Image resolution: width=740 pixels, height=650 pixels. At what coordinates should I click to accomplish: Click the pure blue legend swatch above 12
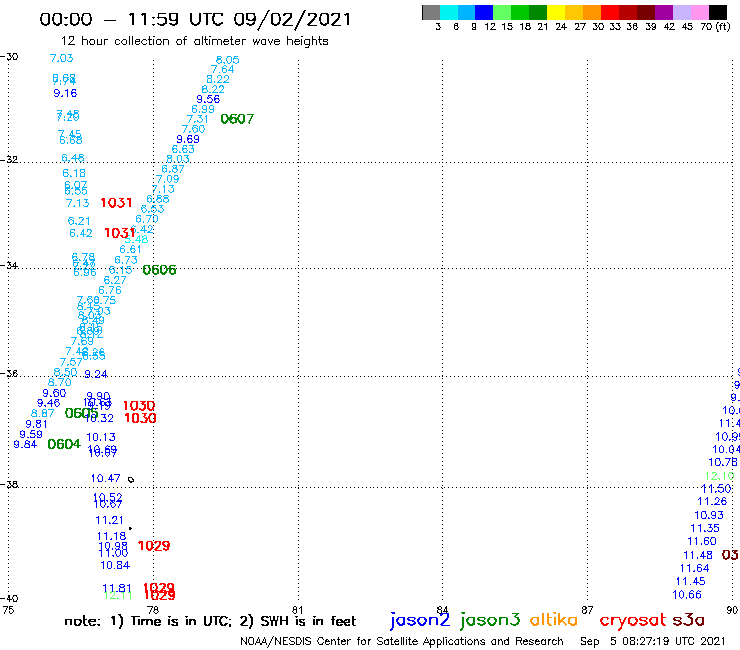[x=484, y=12]
